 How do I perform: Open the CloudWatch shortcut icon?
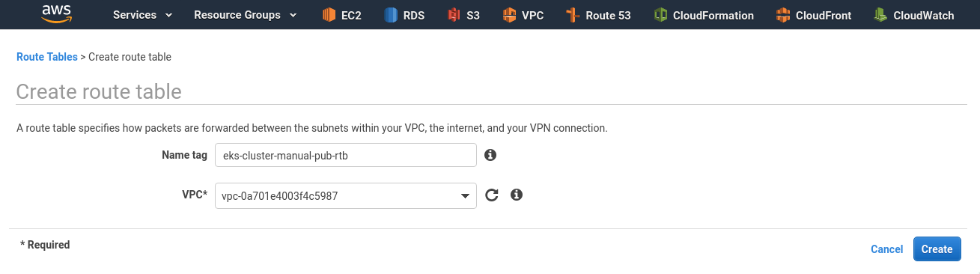pyautogui.click(x=880, y=15)
